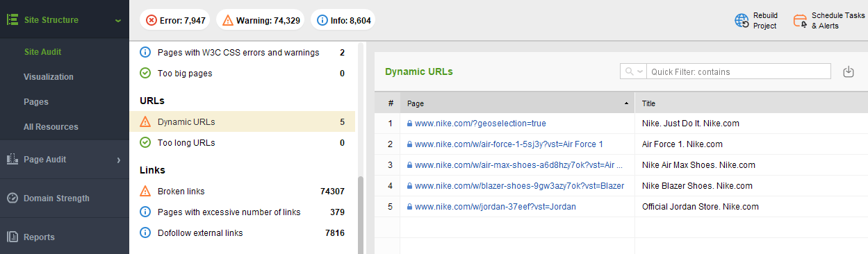Sort by the # column header
The image size is (868, 254).
coord(391,103)
